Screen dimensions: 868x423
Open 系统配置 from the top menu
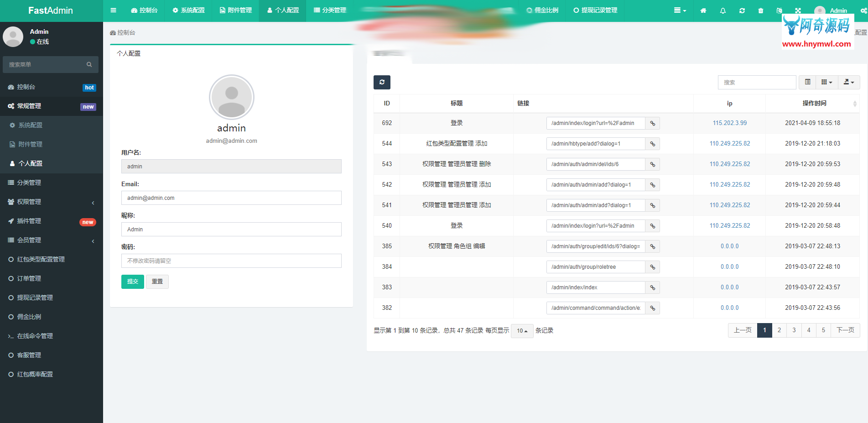pos(188,10)
